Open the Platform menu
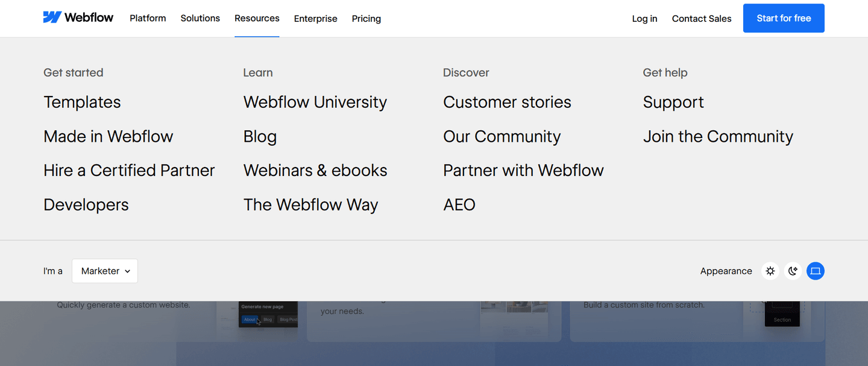The height and width of the screenshot is (366, 868). pyautogui.click(x=148, y=19)
